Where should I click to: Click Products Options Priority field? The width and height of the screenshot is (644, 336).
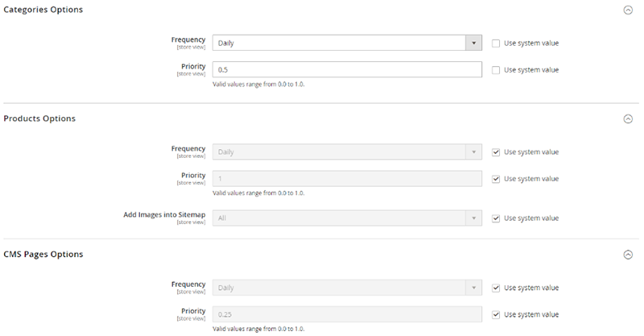[347, 179]
